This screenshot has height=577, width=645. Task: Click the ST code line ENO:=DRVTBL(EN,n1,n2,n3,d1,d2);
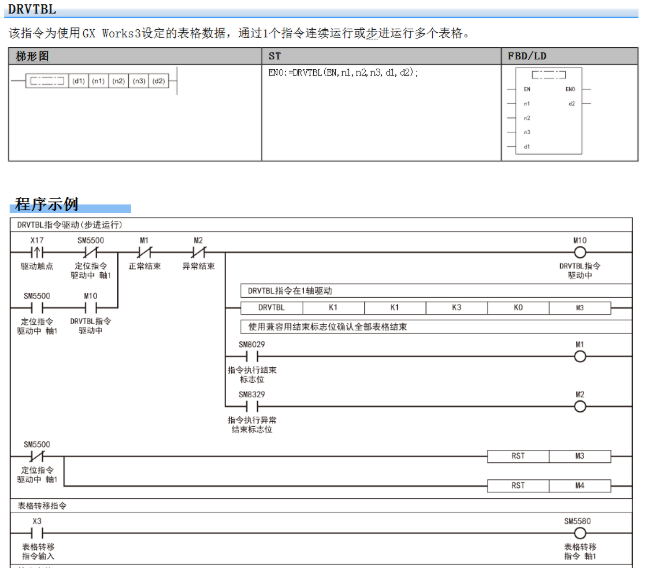click(343, 73)
